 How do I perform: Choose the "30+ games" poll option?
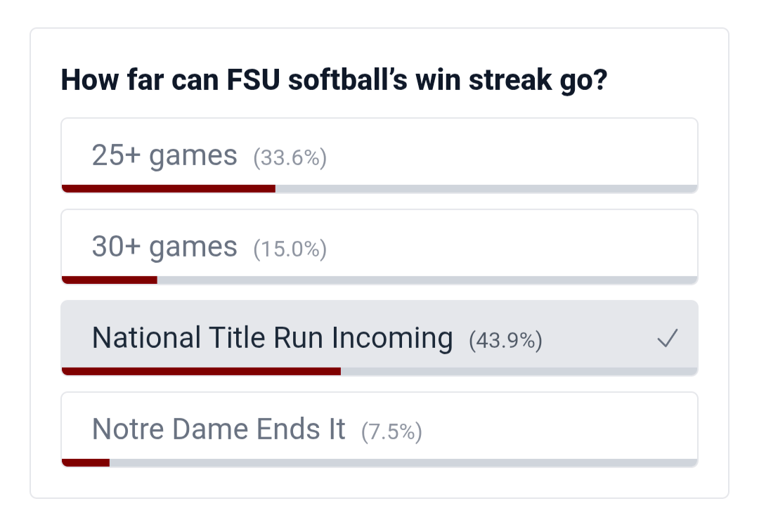pos(164,247)
